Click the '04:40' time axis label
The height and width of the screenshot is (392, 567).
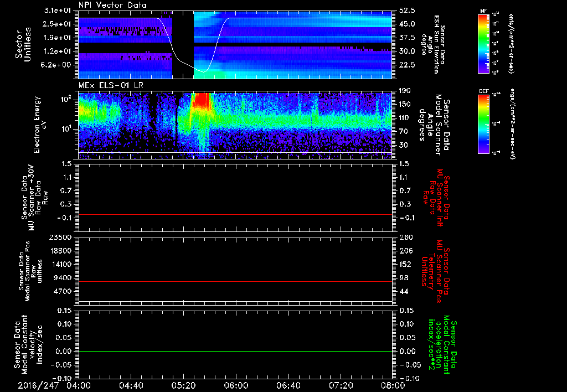pos(131,385)
